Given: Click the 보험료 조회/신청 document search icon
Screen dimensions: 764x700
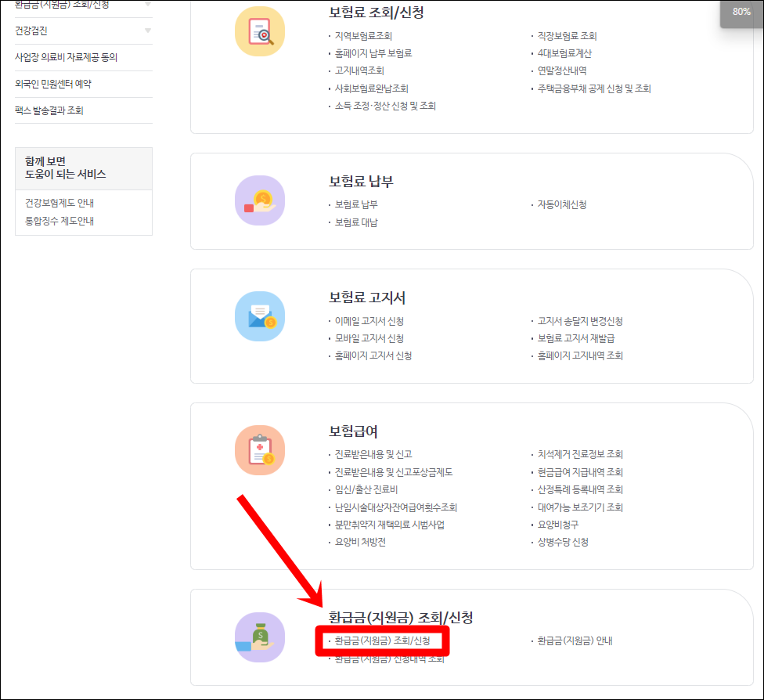Looking at the screenshot, I should pos(260,31).
